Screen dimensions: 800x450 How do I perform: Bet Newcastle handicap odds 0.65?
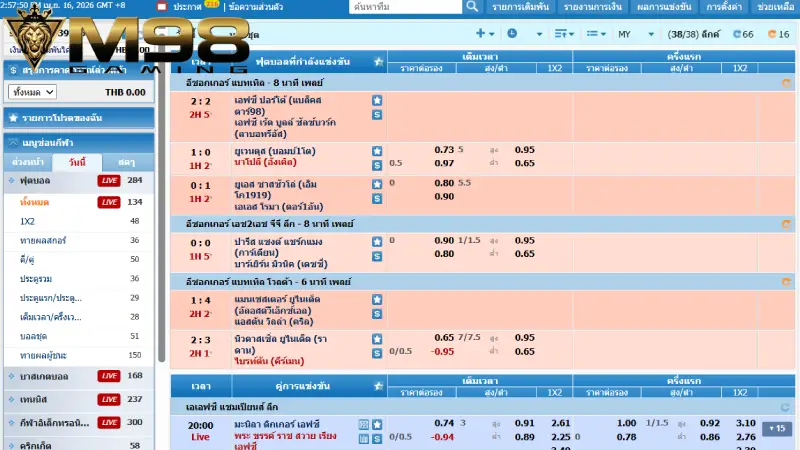click(x=444, y=337)
